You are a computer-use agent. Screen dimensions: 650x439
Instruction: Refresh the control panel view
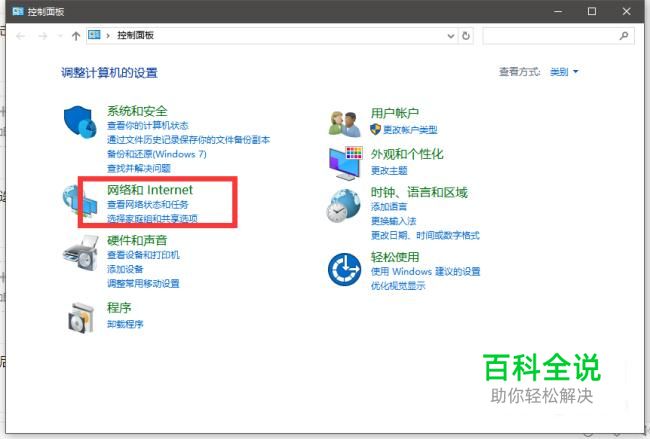click(466, 36)
